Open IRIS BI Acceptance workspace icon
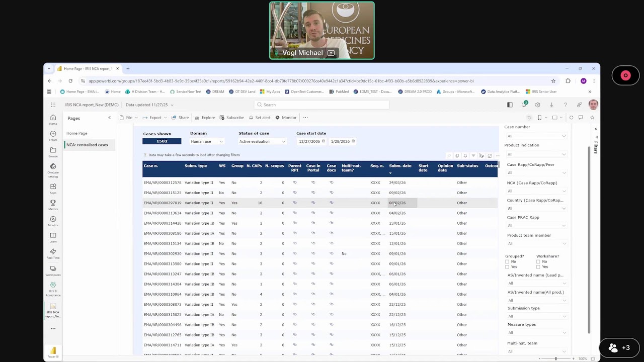 [53, 289]
